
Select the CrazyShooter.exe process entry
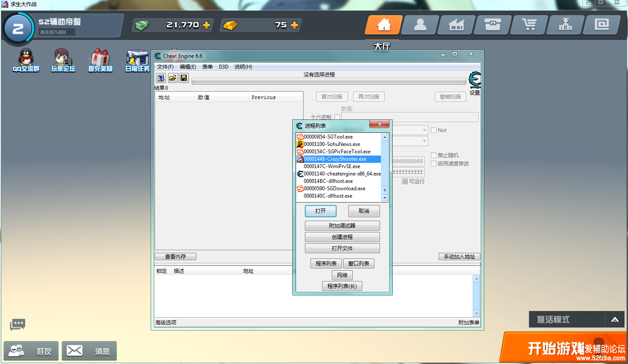(338, 159)
